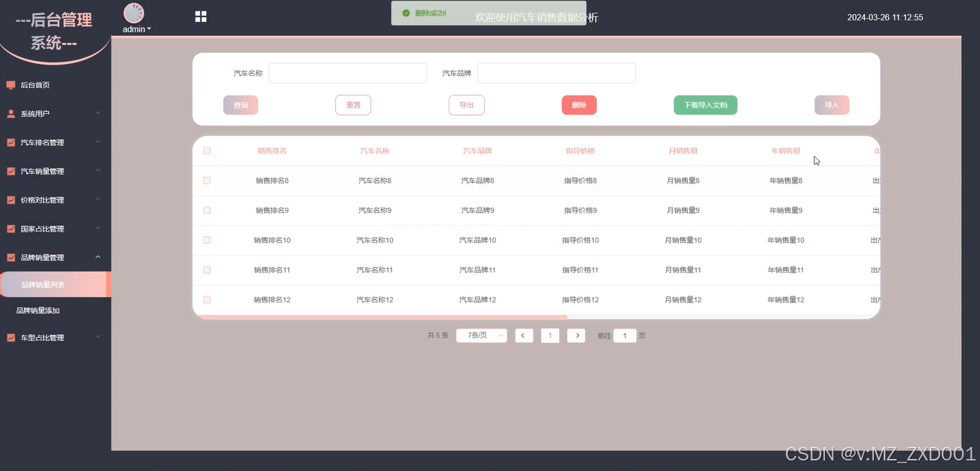Check the row 销售排名12 checkbox

207,299
